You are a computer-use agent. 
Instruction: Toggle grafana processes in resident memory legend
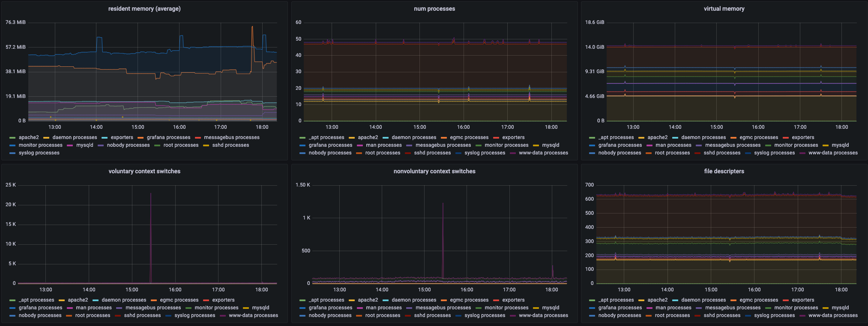tap(168, 137)
